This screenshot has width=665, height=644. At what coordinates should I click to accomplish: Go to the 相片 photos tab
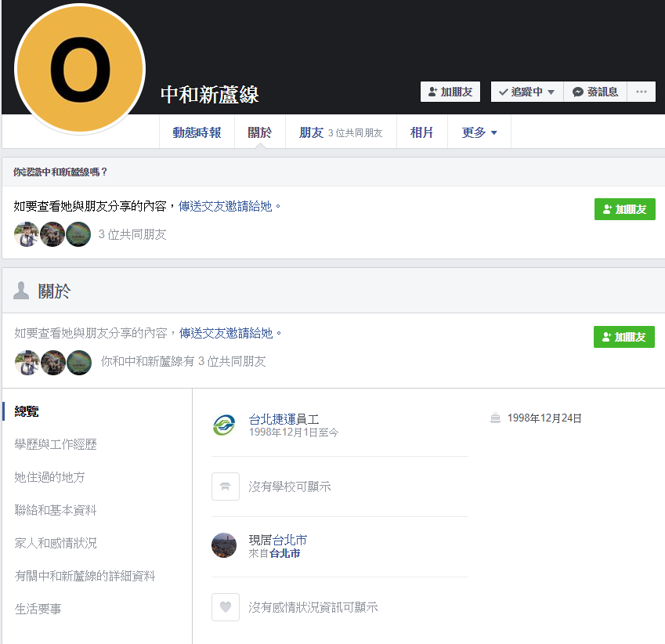[421, 132]
